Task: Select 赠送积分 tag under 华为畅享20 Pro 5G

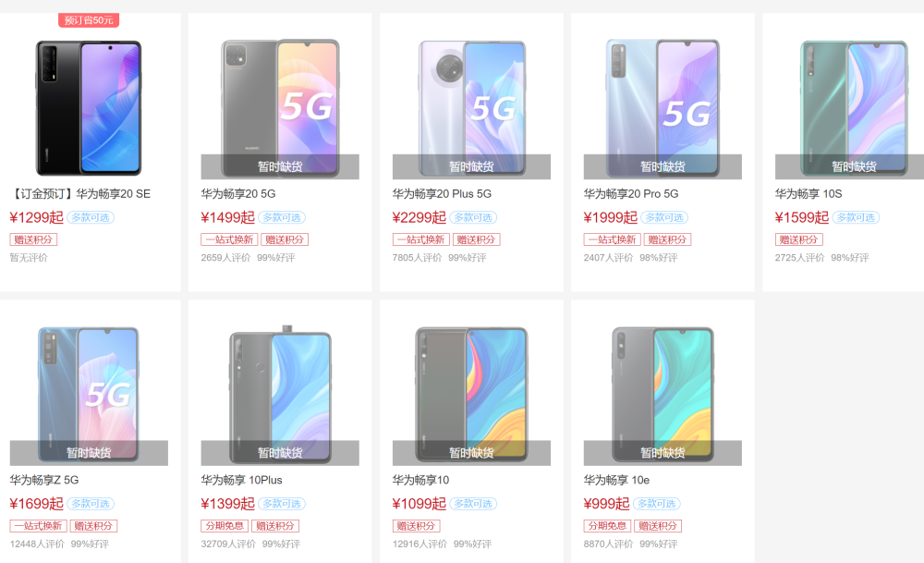Action: tap(667, 239)
